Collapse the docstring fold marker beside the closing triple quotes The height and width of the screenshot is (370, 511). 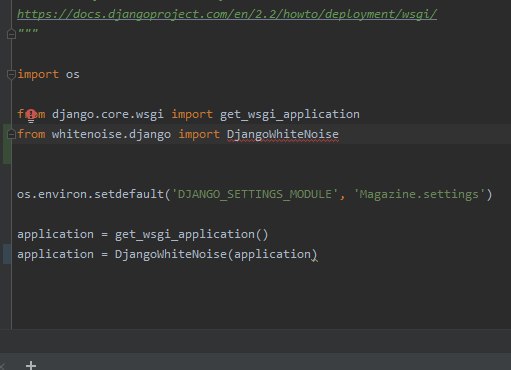point(11,34)
